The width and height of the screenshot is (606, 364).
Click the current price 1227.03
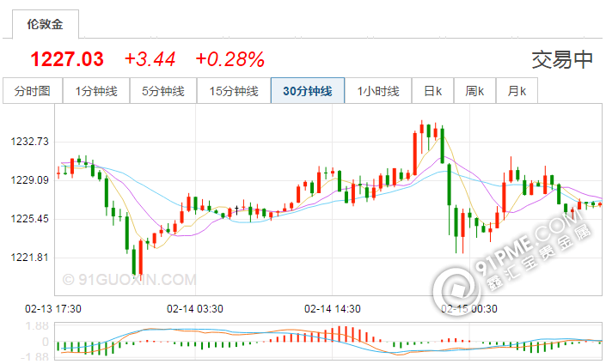pyautogui.click(x=67, y=59)
